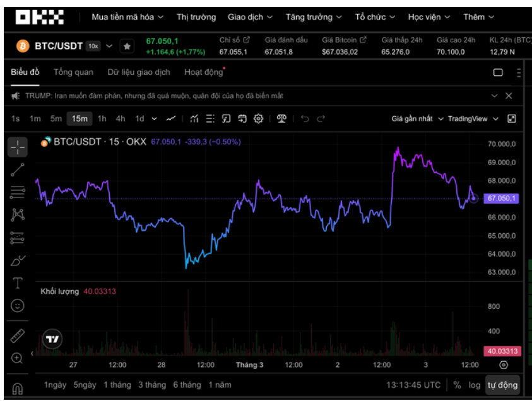Undo the last chart action
Viewport: 532px width, 401px height.
pos(305,119)
